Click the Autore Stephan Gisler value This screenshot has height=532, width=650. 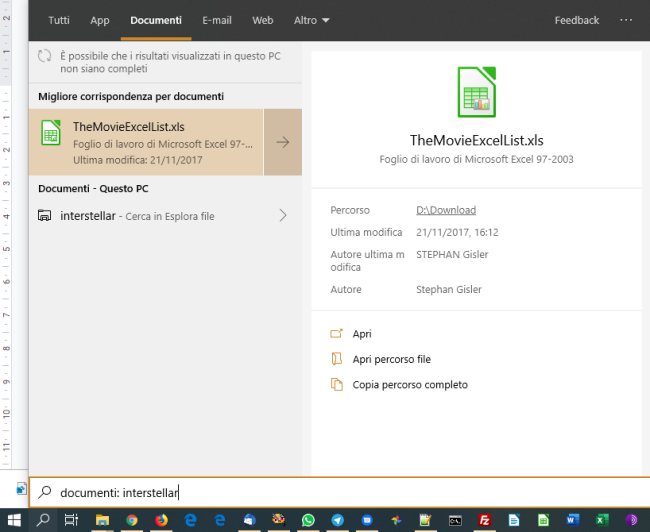point(449,289)
